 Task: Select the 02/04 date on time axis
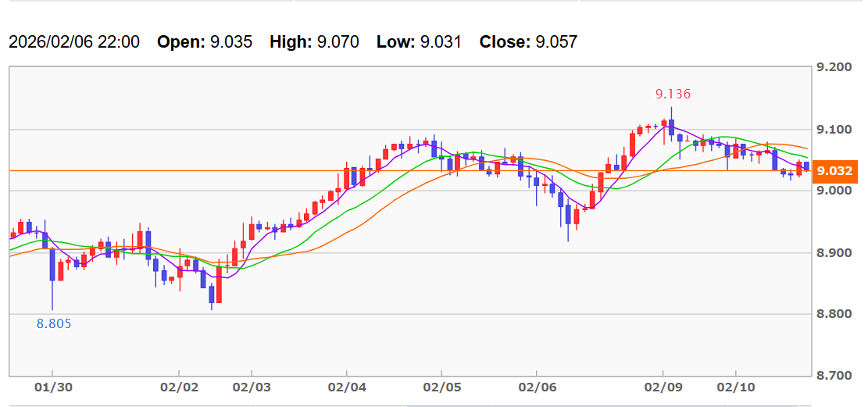346,387
